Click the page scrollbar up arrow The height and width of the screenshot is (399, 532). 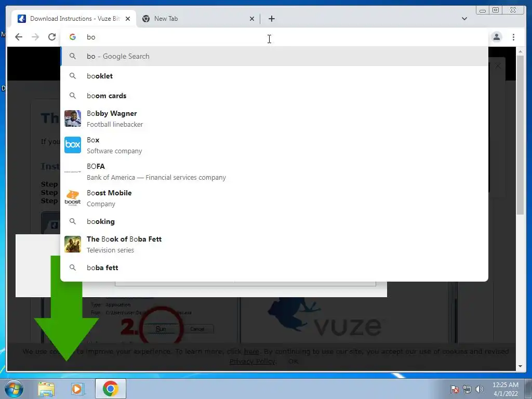(520, 51)
